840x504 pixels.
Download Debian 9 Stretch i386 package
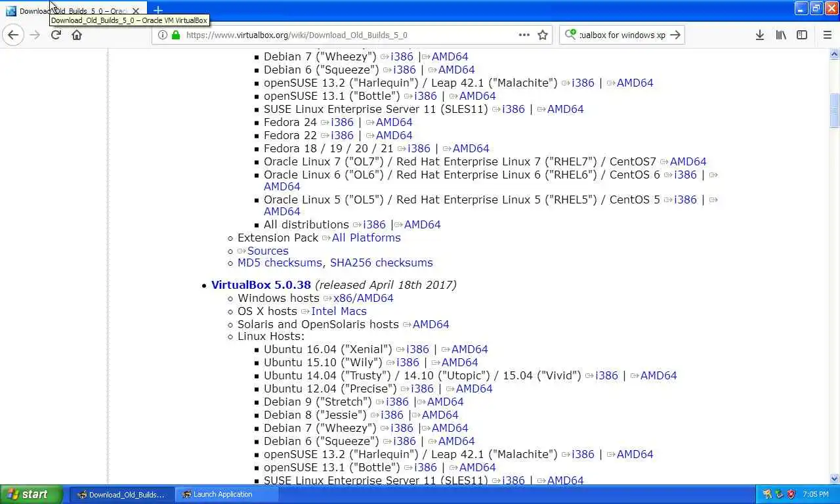point(397,402)
